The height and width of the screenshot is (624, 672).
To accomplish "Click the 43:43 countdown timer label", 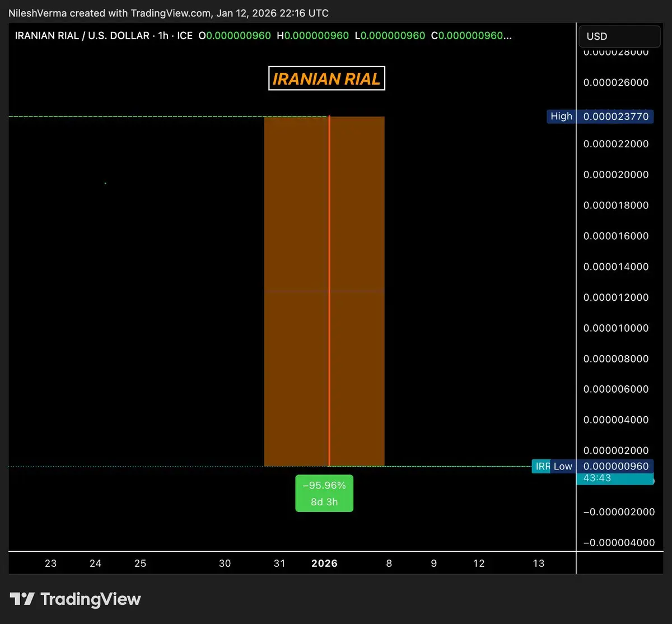I will (x=615, y=478).
